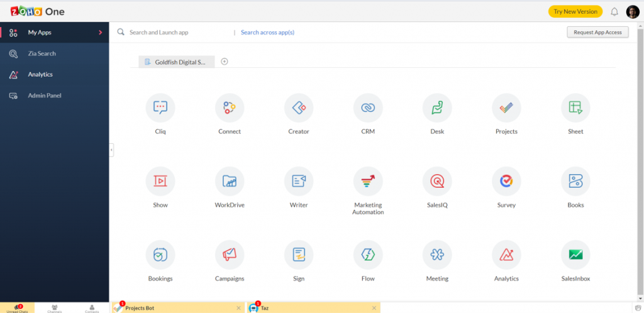The height and width of the screenshot is (313, 644).
Task: Open the Taz chat
Action: pos(313,308)
